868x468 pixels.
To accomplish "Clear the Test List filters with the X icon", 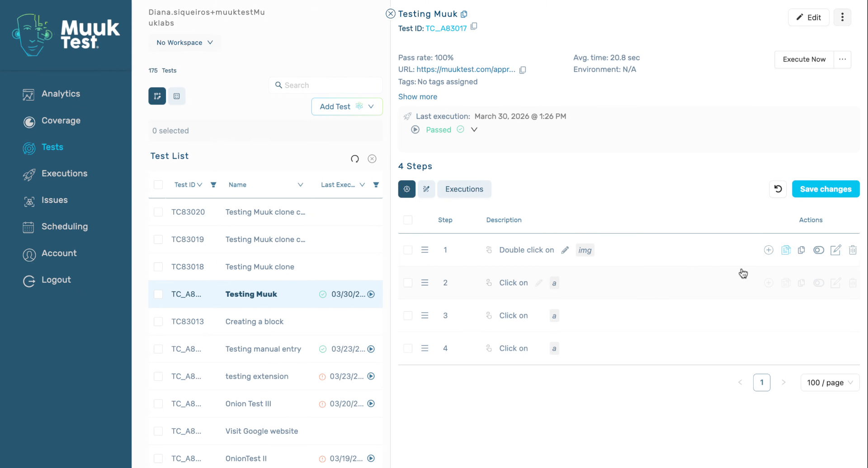I will (372, 159).
